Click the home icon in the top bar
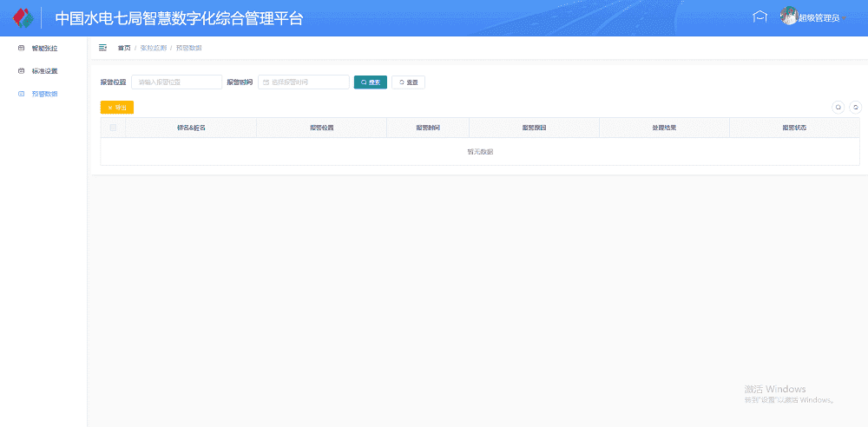 [759, 17]
